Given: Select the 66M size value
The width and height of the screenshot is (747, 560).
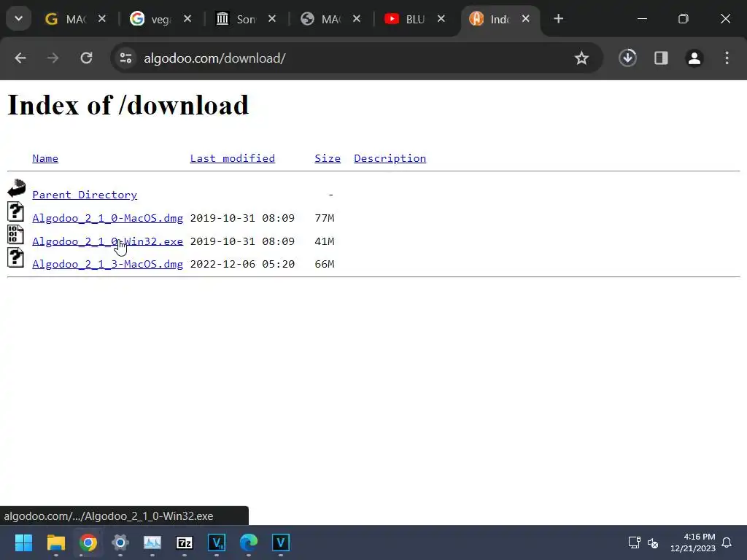Looking at the screenshot, I should (325, 264).
